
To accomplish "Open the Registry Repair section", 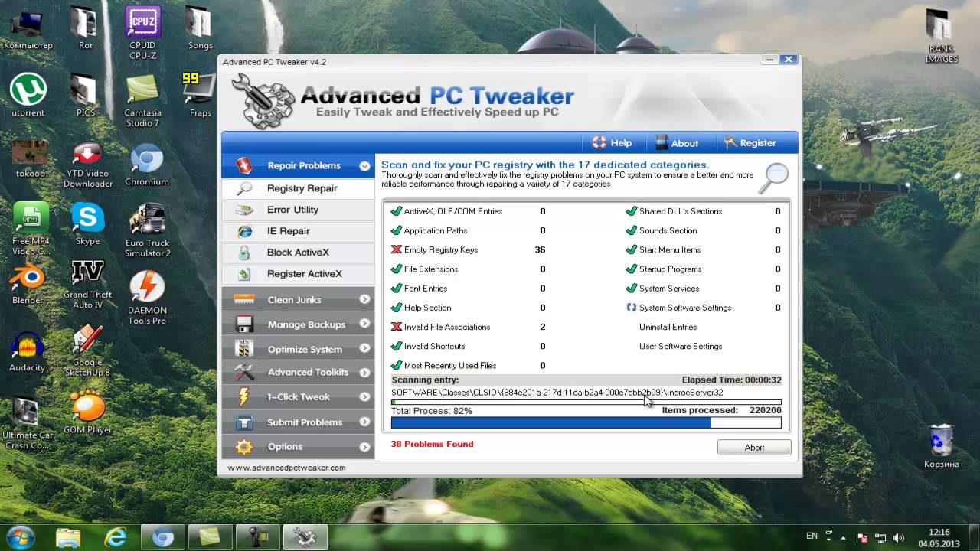I will coord(298,188).
